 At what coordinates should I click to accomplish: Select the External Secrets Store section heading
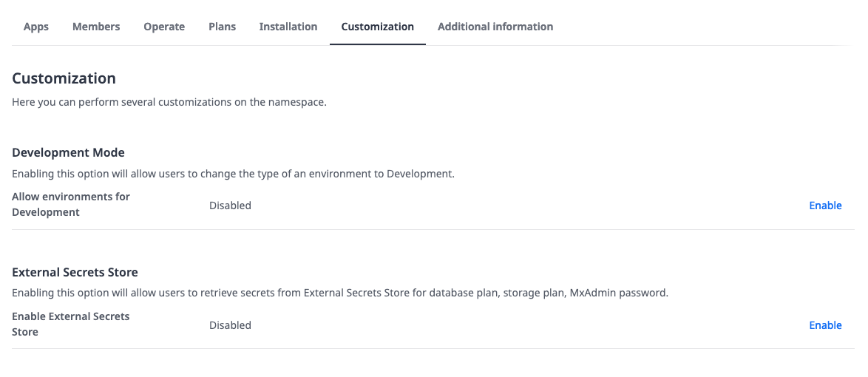75,272
